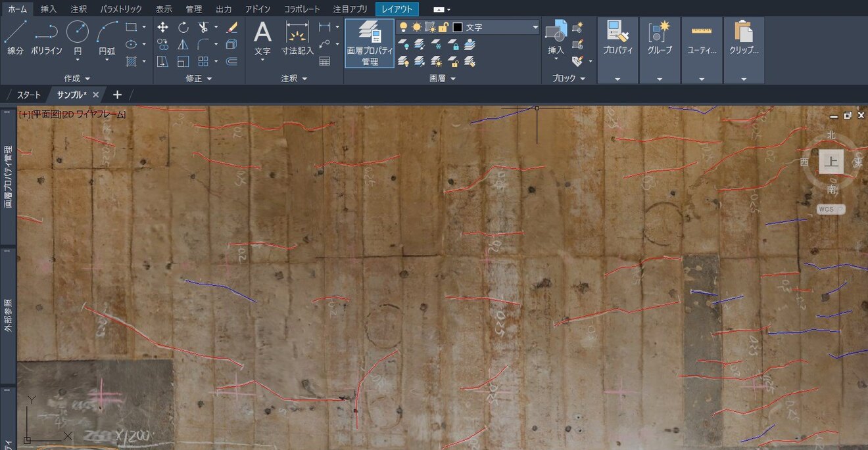Screen dimensions: 868x450
Task: Open the 外部参照 side palette
Action: pos(8,315)
